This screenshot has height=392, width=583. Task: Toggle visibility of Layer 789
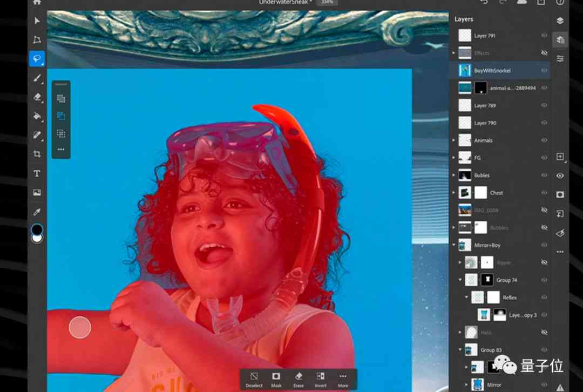[544, 105]
